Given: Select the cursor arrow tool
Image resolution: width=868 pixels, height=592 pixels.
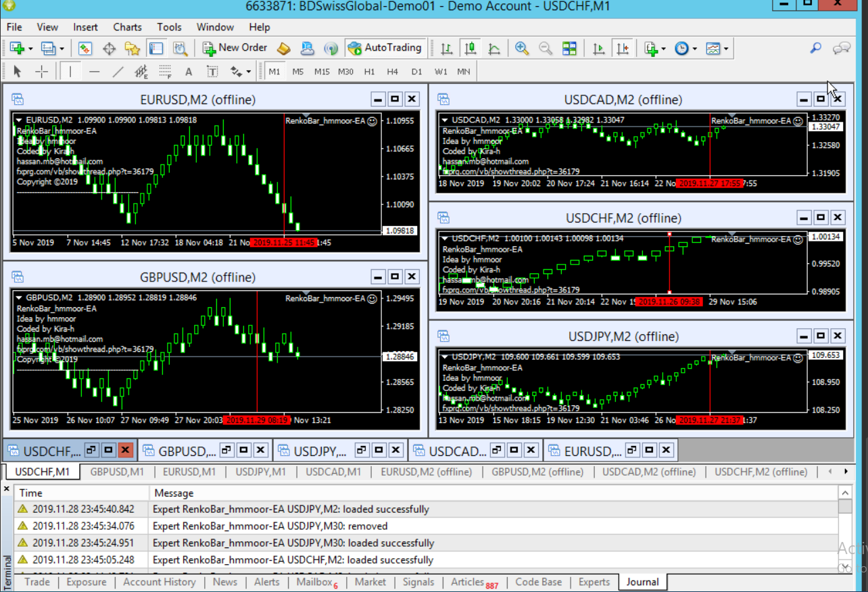Looking at the screenshot, I should (x=18, y=71).
